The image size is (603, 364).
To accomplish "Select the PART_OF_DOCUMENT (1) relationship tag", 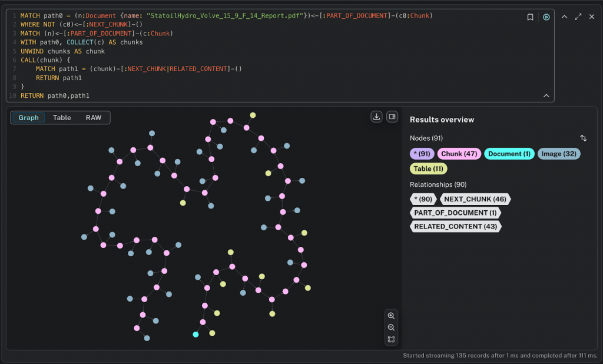I will pos(455,213).
